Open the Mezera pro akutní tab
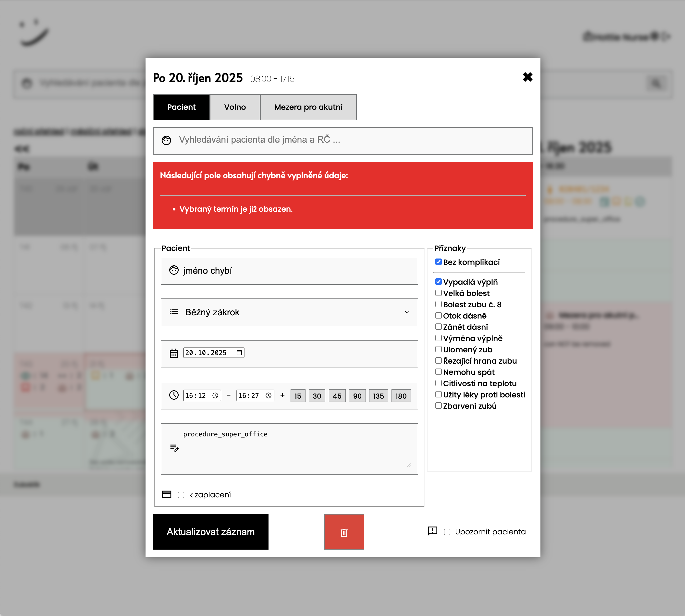 [x=308, y=107]
